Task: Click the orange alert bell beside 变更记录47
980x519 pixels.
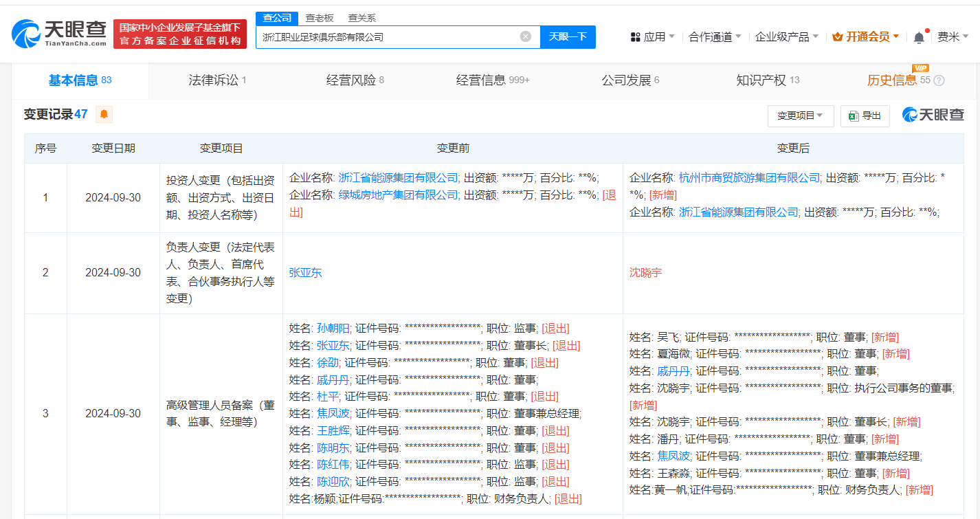Action: (103, 115)
